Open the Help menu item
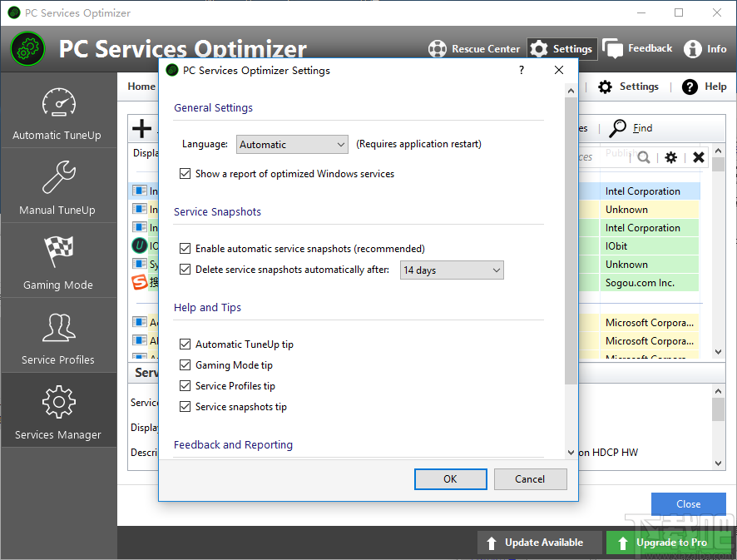This screenshot has height=560, width=737. 704,86
